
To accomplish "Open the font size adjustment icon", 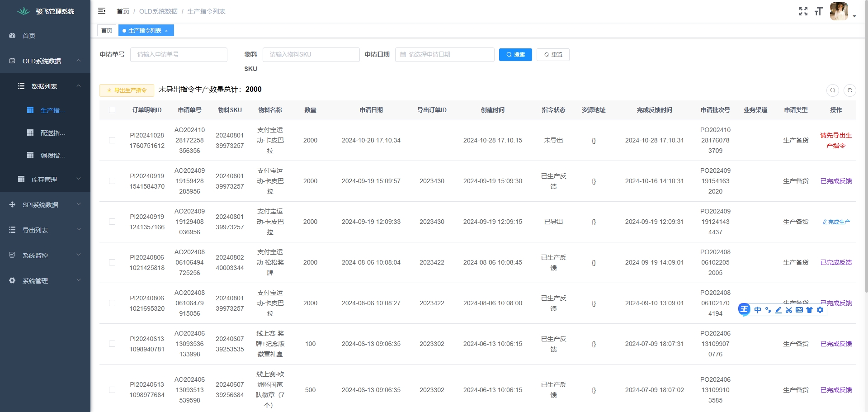I will coord(818,11).
